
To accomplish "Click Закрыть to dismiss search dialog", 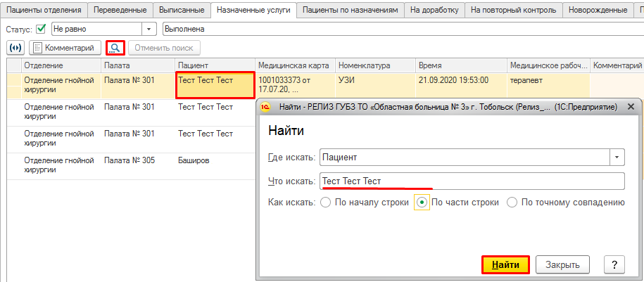I will coord(562,264).
